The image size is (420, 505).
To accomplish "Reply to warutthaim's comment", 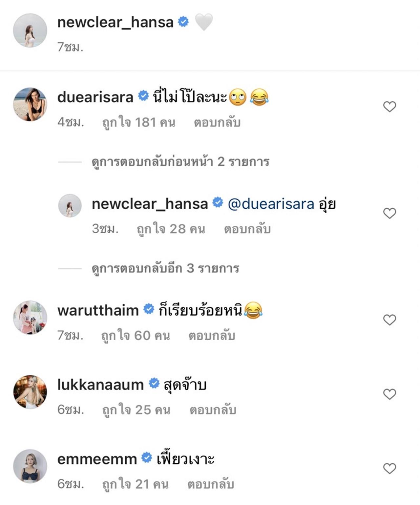I will [x=212, y=336].
